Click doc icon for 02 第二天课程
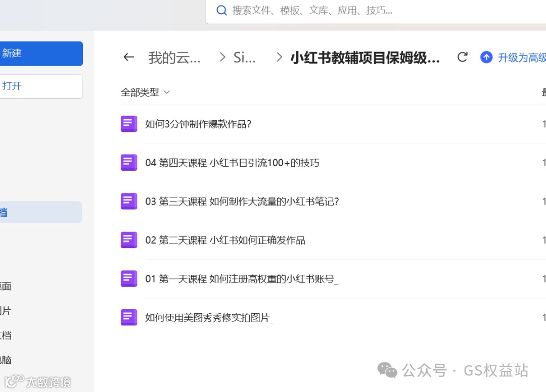Viewport: 546px width, 392px height. tap(129, 240)
